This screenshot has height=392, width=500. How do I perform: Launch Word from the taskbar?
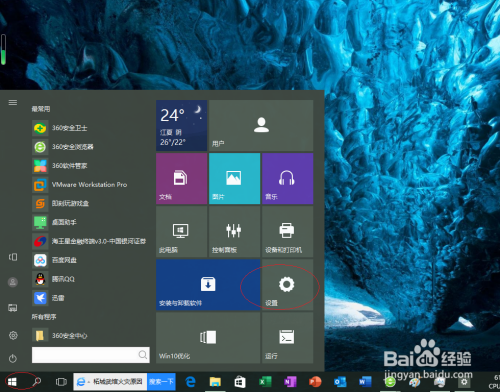365,382
